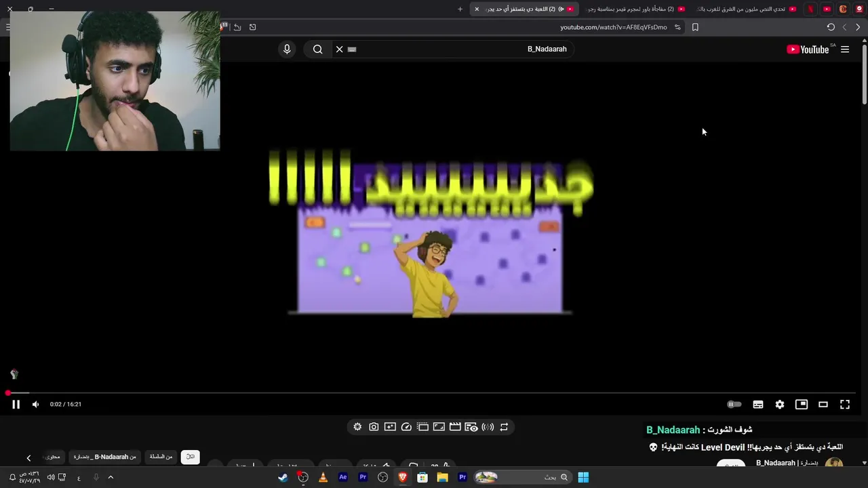Switch to the second YouTube tab
This screenshot has width=868, height=488.
[x=635, y=9]
